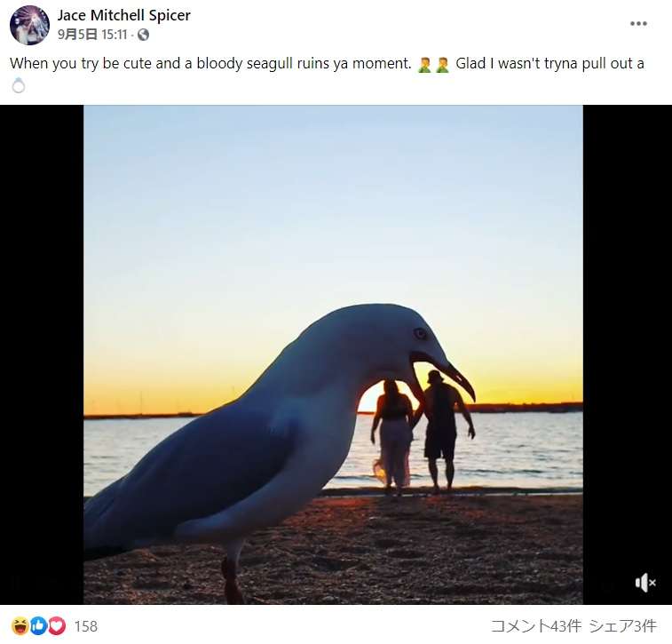This screenshot has width=672, height=644.
Task: Click the couple silhouette in the video
Action: (x=423, y=431)
